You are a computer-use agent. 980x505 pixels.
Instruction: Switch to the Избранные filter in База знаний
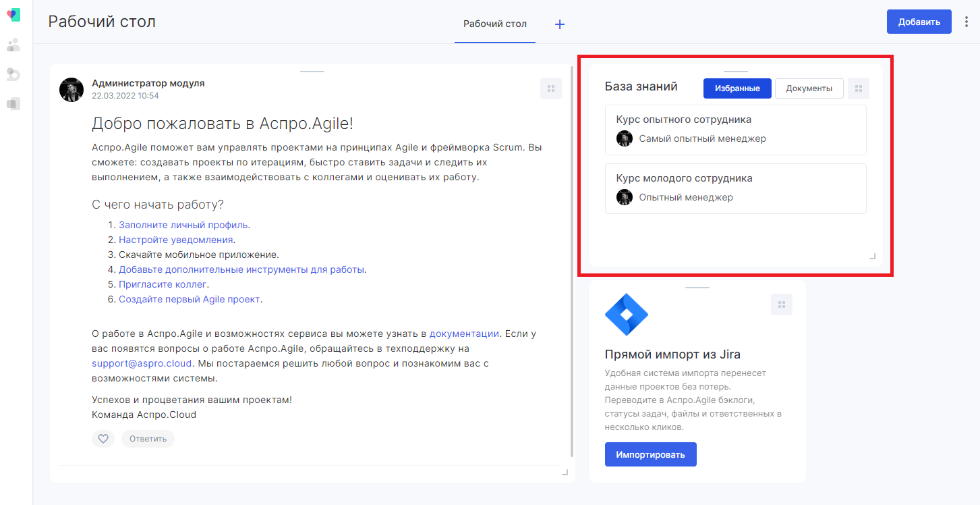point(737,88)
